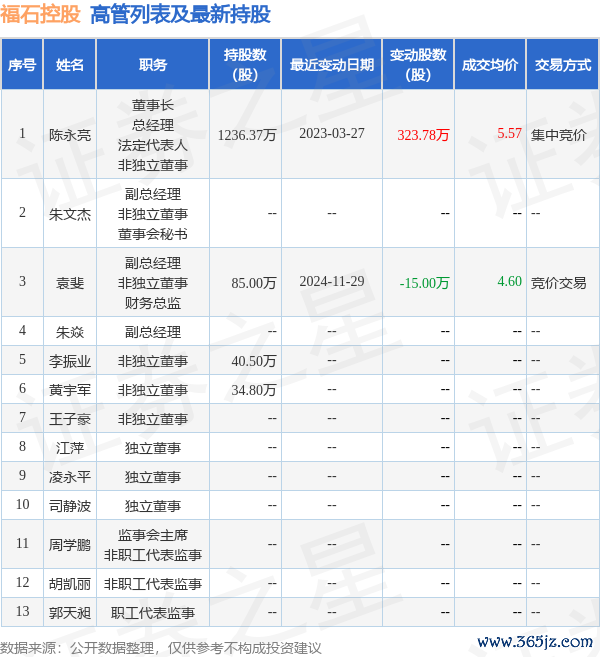Click the name 陈永亮
Image resolution: width=600 pixels, height=657 pixels.
(70, 135)
